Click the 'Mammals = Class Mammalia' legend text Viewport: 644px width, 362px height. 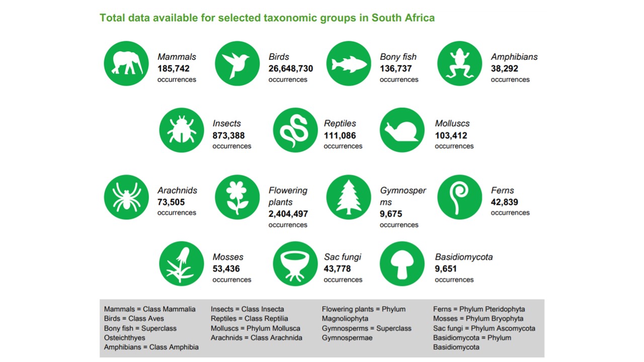click(150, 309)
